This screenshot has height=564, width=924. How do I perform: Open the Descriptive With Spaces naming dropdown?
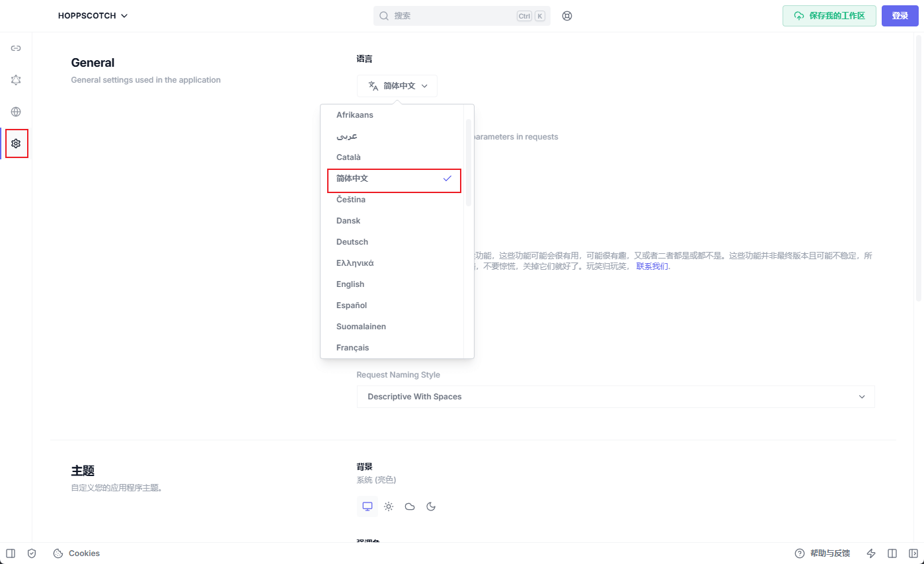[615, 397]
